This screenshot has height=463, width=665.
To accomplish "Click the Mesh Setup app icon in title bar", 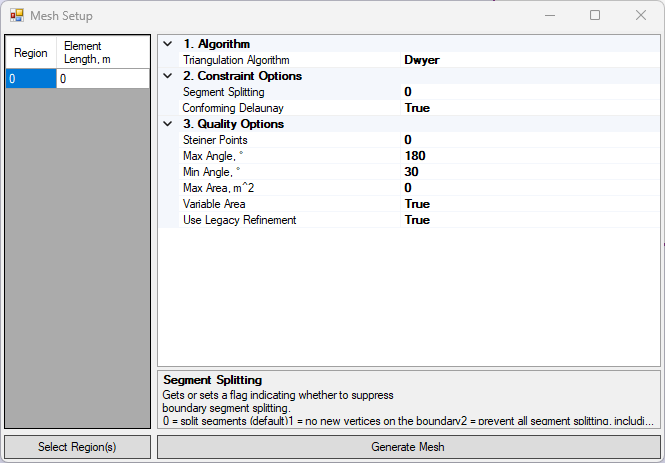I will click(17, 16).
